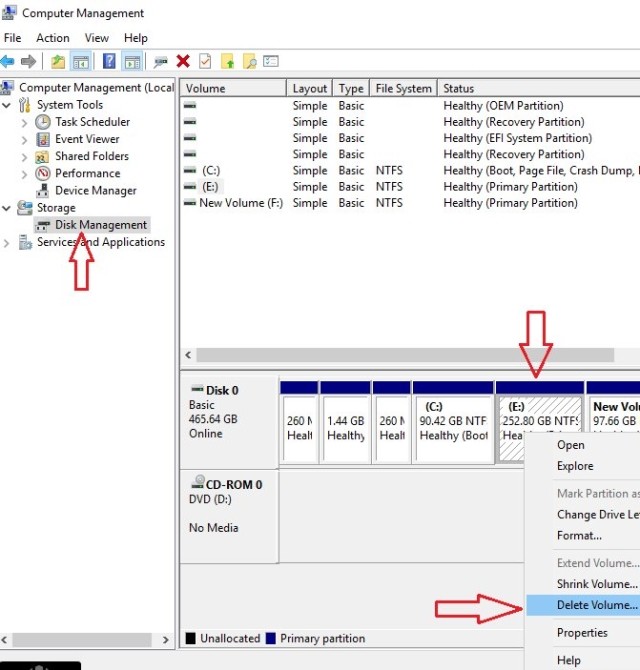Image resolution: width=640 pixels, height=670 pixels.
Task: Click volume list horizontal scrollbar left arrow
Action: point(188,355)
